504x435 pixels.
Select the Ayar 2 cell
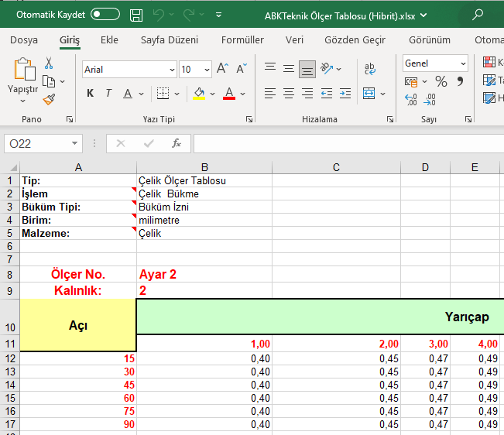tap(204, 274)
